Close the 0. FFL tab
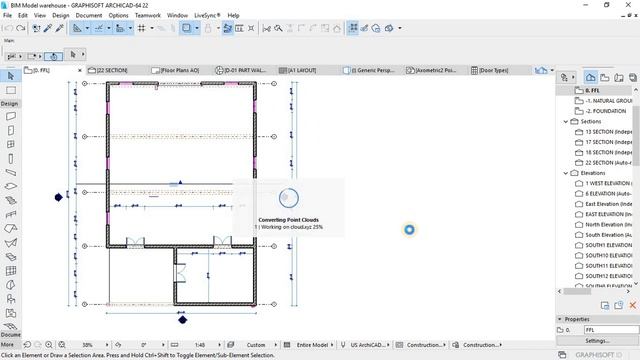This screenshot has height=360, width=640. (x=80, y=70)
